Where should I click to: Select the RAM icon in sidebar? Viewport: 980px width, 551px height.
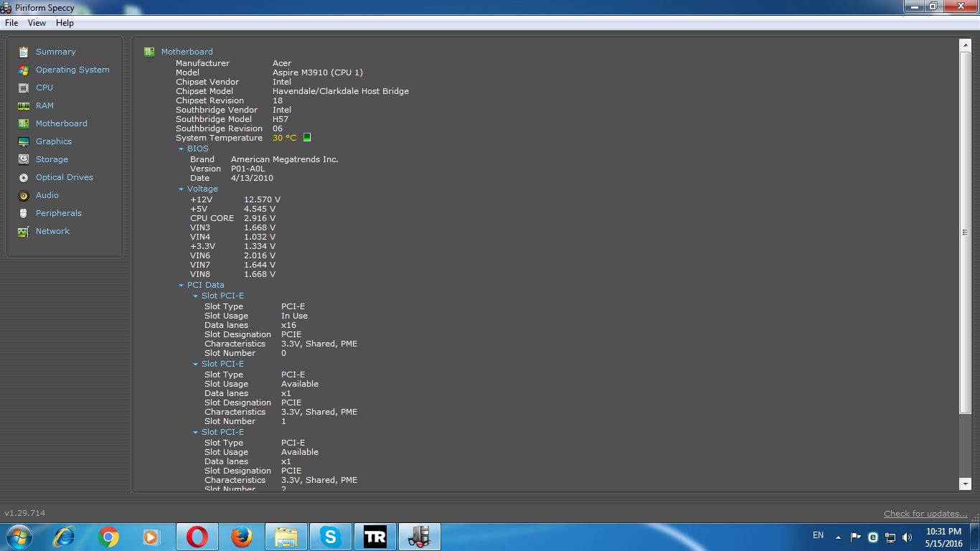[x=24, y=105]
